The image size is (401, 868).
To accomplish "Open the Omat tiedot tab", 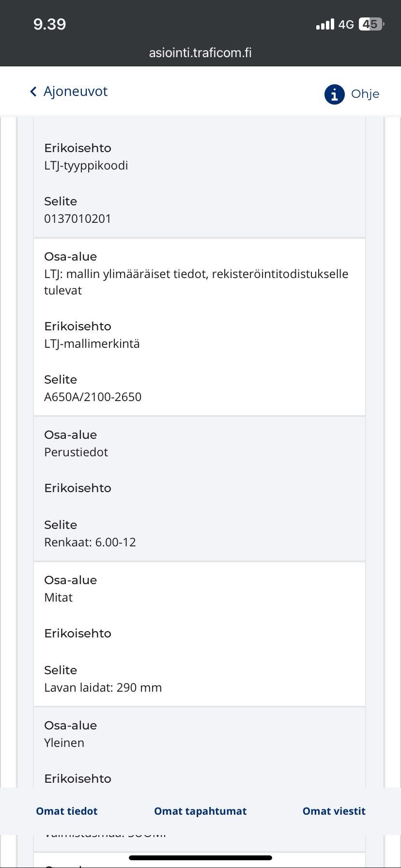I will click(67, 811).
